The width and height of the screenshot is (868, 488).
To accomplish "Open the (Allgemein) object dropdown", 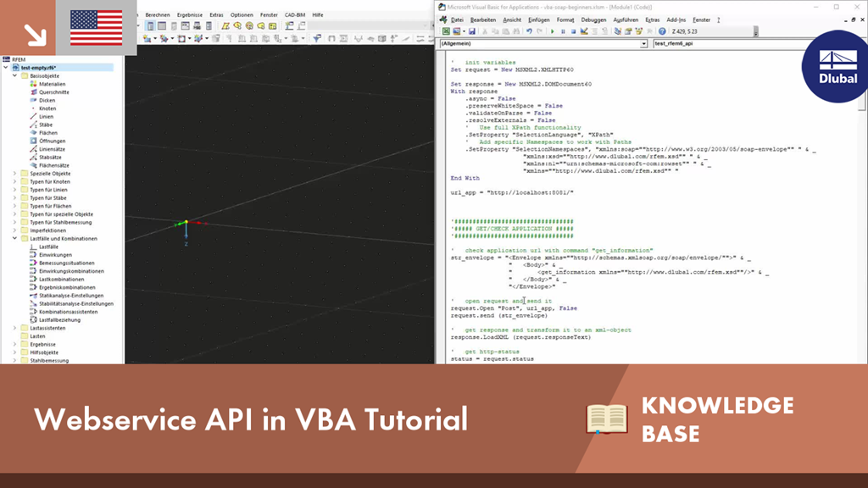I will [643, 43].
